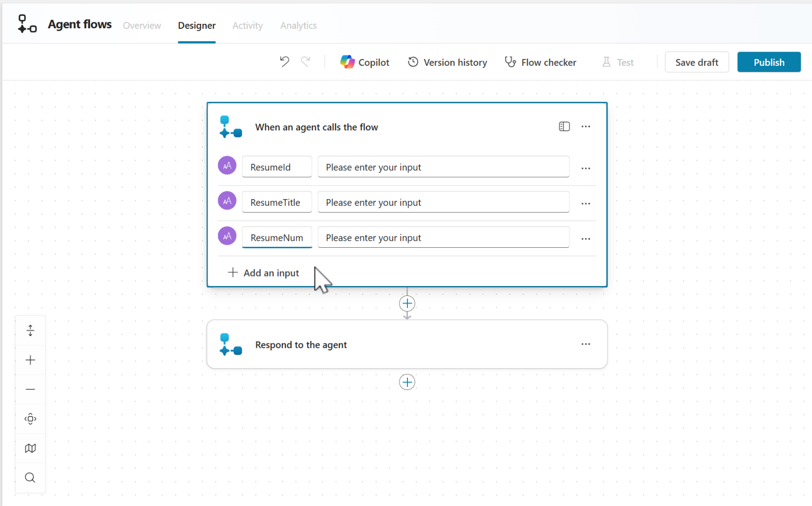Open the ResumeTitle input options menu
Viewport: 812px width, 506px height.
pyautogui.click(x=586, y=204)
